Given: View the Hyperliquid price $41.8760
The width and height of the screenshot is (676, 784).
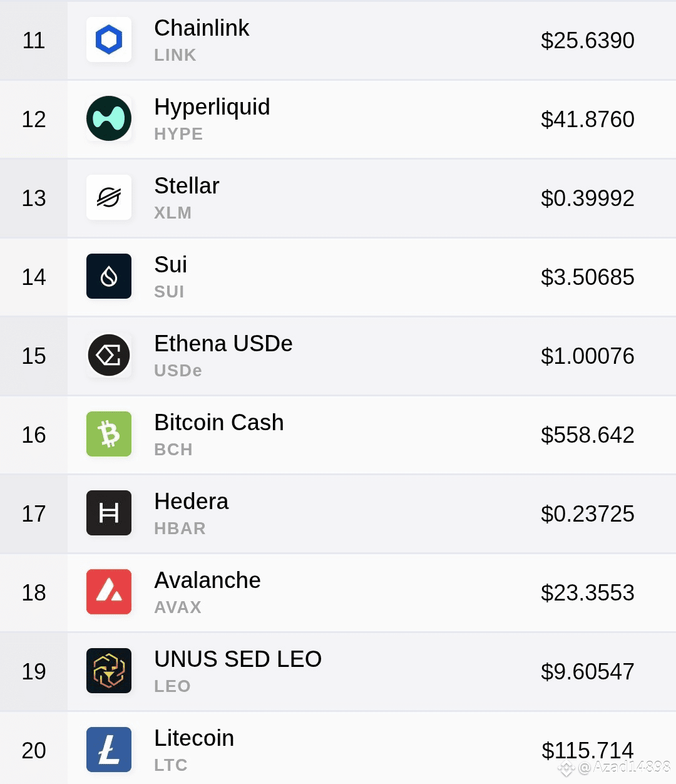Looking at the screenshot, I should tap(588, 119).
